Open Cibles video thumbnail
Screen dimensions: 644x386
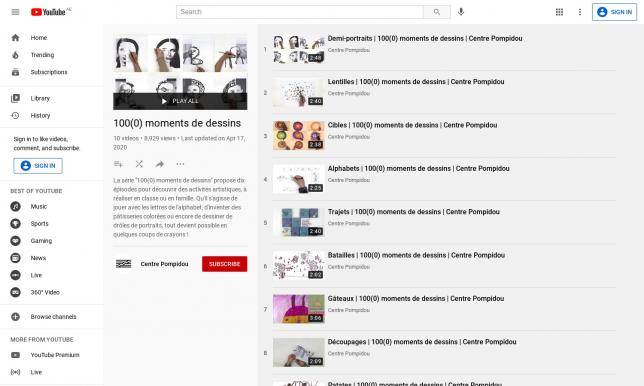pyautogui.click(x=299, y=136)
